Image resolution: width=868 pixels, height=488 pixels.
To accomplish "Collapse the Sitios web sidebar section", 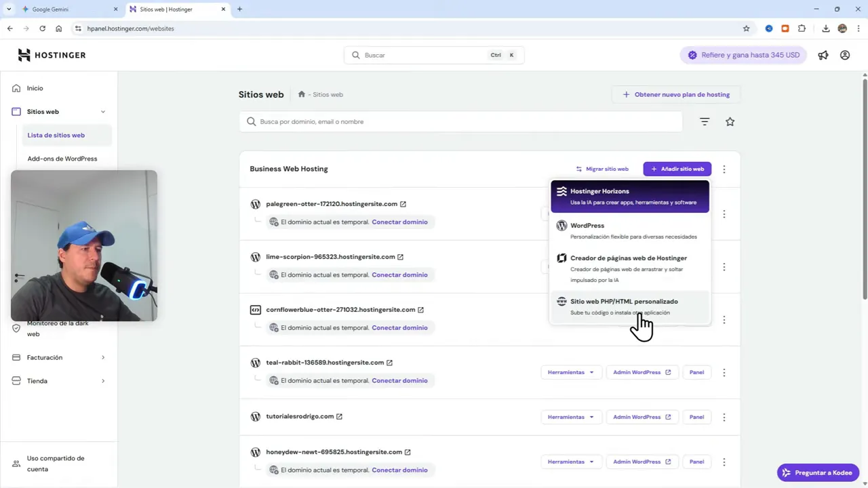I will coord(102,111).
